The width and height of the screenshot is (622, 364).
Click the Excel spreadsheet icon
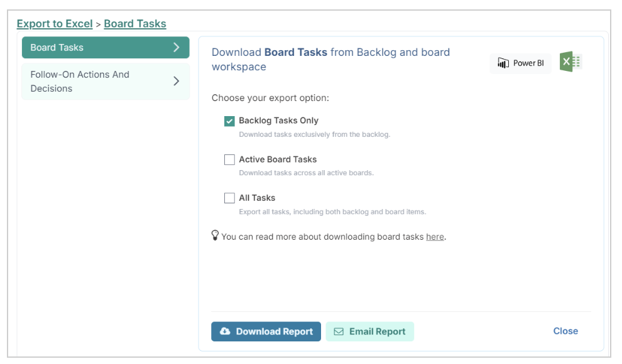(x=570, y=62)
